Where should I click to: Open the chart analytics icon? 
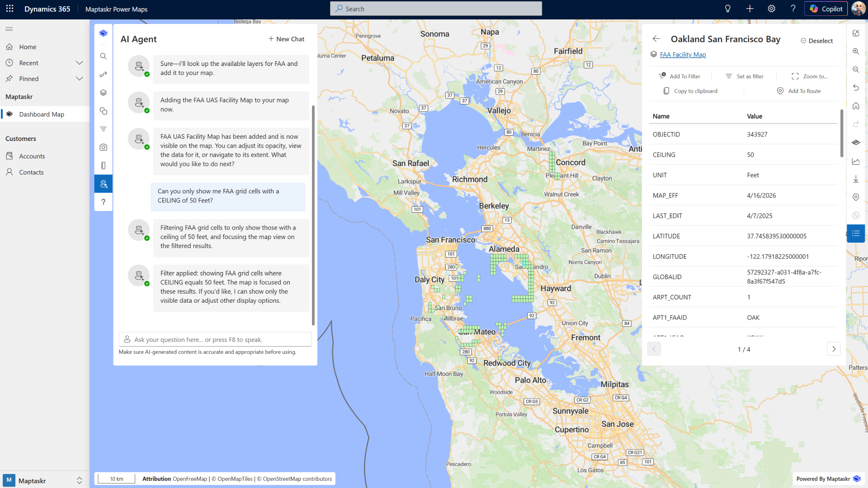856,161
